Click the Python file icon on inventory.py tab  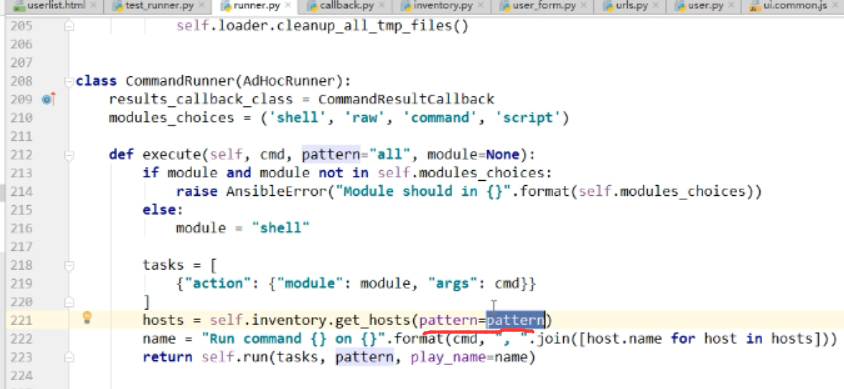[x=406, y=6]
